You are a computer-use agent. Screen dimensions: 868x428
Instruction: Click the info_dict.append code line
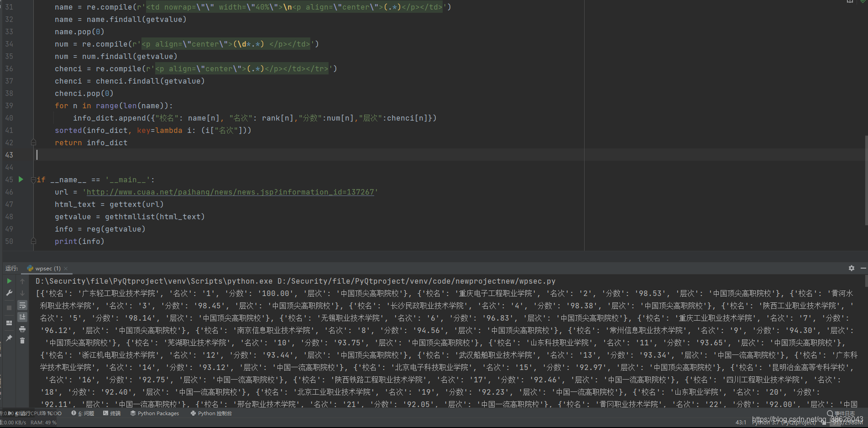coord(255,118)
